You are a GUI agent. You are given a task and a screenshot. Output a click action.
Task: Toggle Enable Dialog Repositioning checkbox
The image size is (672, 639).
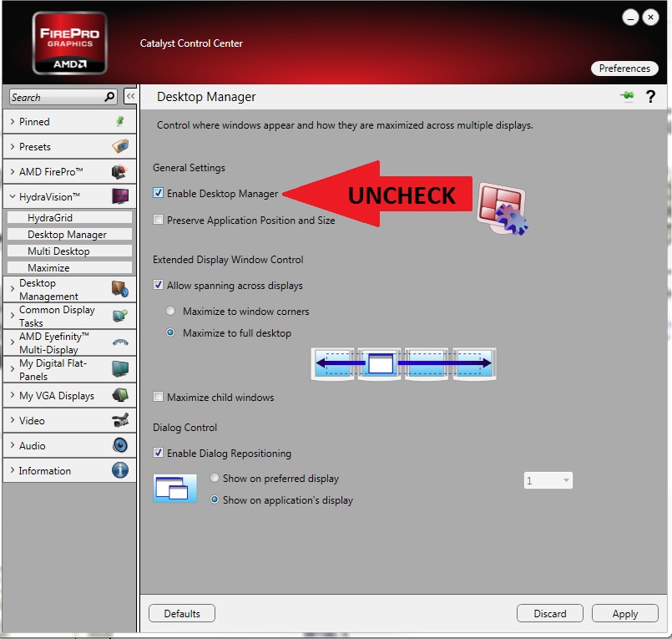(158, 453)
